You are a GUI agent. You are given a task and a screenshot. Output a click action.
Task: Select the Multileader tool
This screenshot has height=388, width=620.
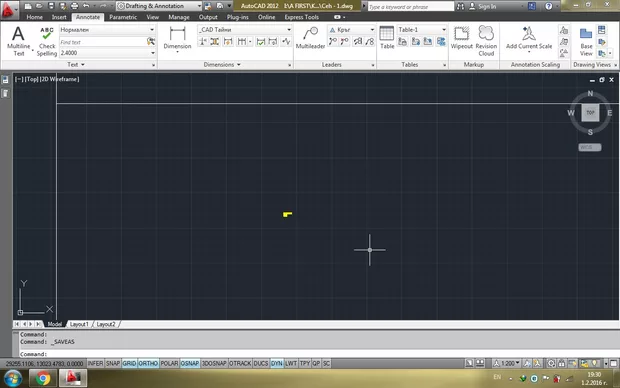[310, 38]
